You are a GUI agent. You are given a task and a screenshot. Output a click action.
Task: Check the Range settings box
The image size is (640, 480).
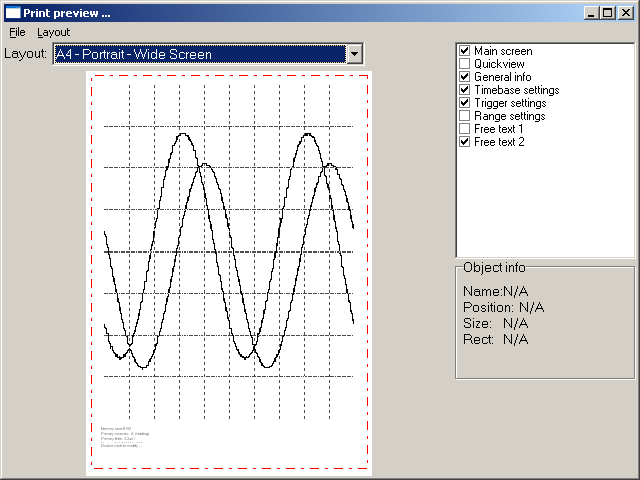[464, 116]
